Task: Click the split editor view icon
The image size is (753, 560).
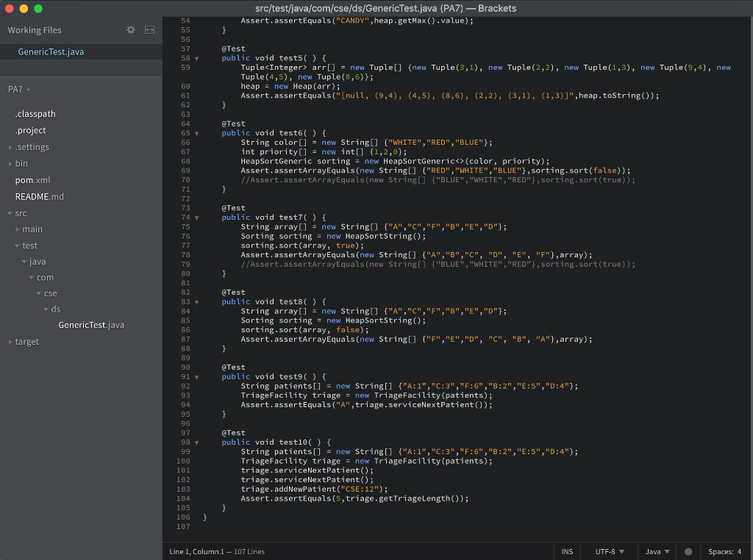Action: click(x=150, y=30)
